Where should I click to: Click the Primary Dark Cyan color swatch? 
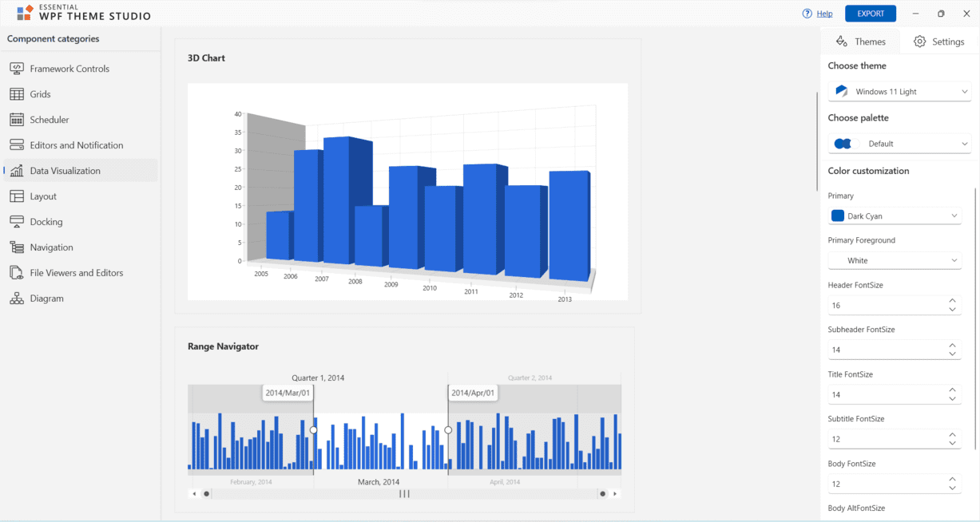pos(838,216)
